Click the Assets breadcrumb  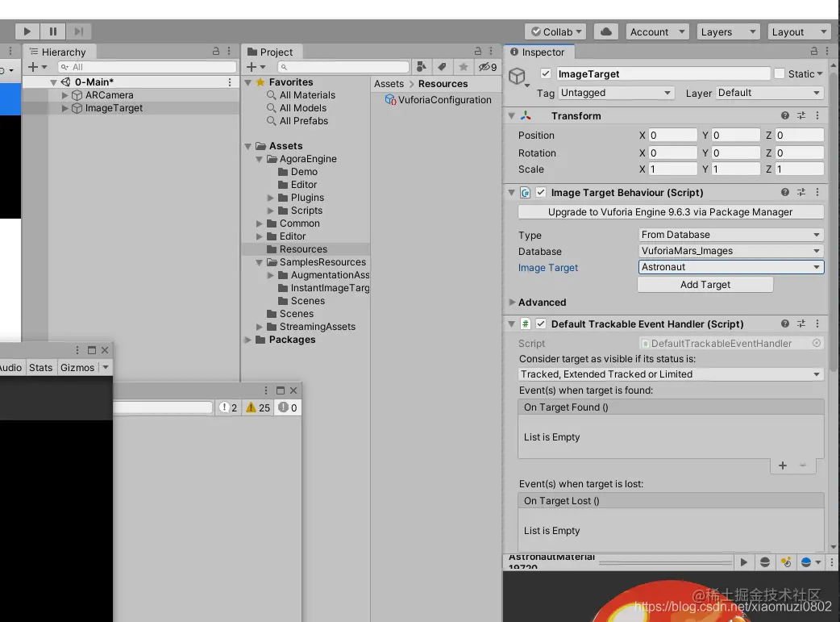[x=389, y=84]
